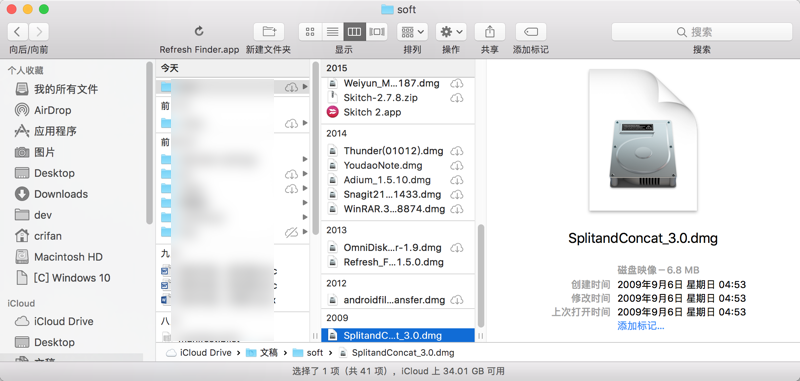Select SplitandC...t_3.0.dmg in list

(397, 336)
